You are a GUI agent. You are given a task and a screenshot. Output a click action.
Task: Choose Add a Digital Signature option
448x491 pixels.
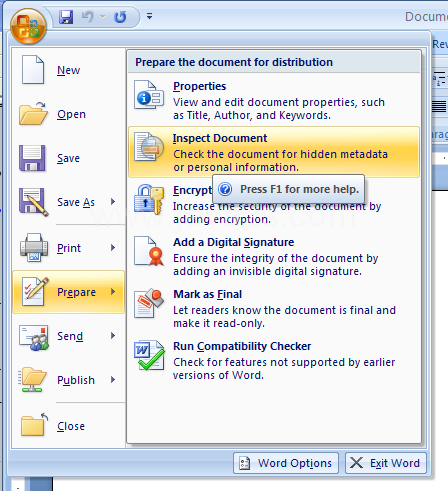274,256
